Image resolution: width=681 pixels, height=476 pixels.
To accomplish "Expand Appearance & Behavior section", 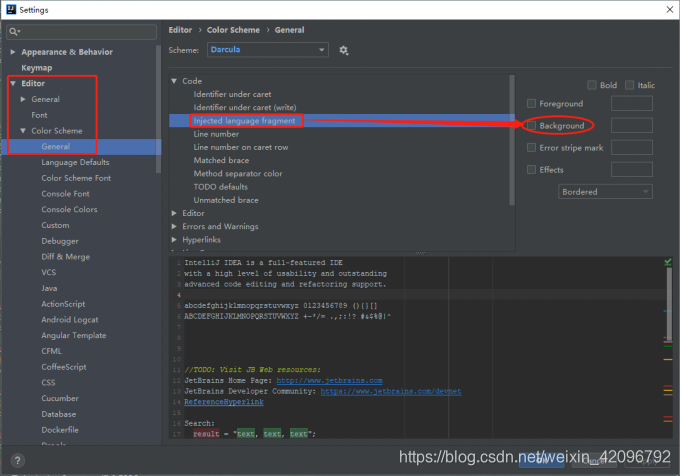I will coord(13,52).
